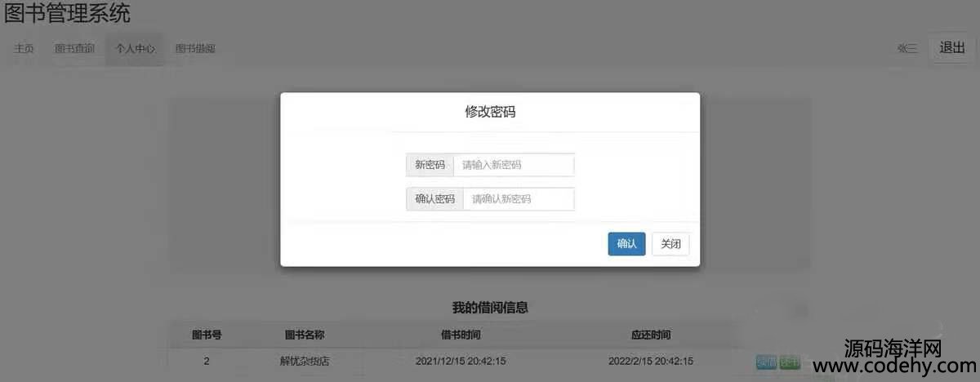Go to the 图书借阅 tab

195,49
